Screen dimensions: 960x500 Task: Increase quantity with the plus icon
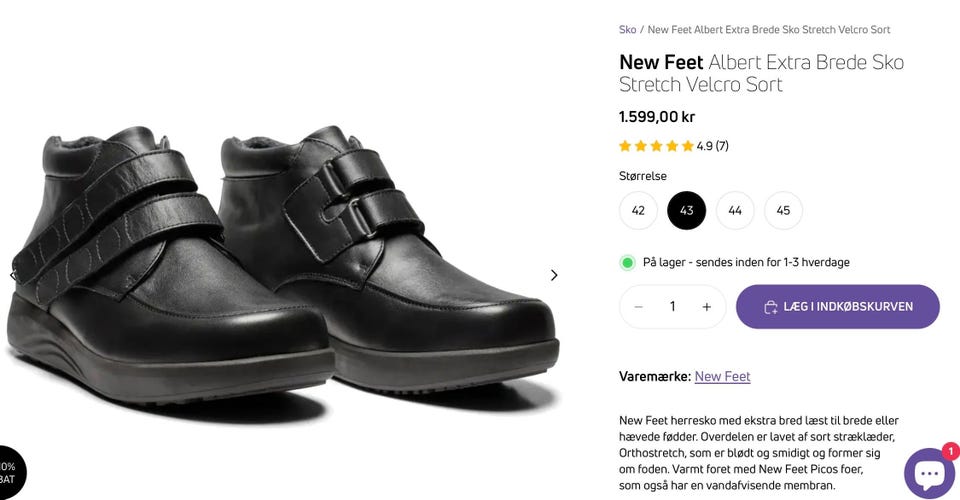point(706,307)
